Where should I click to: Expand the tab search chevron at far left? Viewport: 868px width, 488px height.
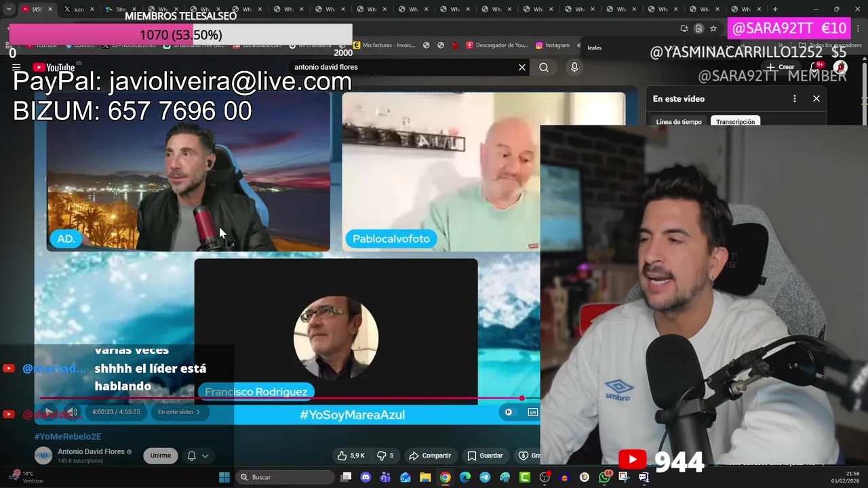coord(8,9)
